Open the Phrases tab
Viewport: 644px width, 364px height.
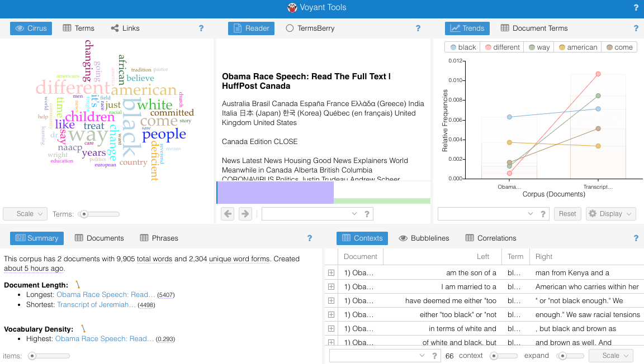click(x=159, y=238)
